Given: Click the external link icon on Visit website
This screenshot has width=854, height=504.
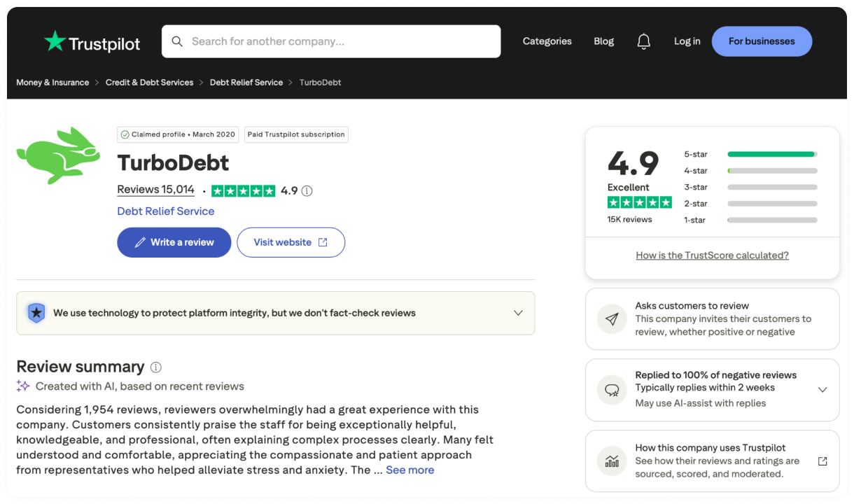Looking at the screenshot, I should pyautogui.click(x=323, y=242).
